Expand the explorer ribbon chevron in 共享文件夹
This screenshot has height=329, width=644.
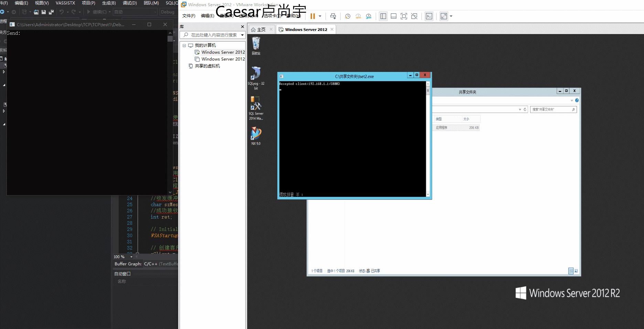(572, 100)
